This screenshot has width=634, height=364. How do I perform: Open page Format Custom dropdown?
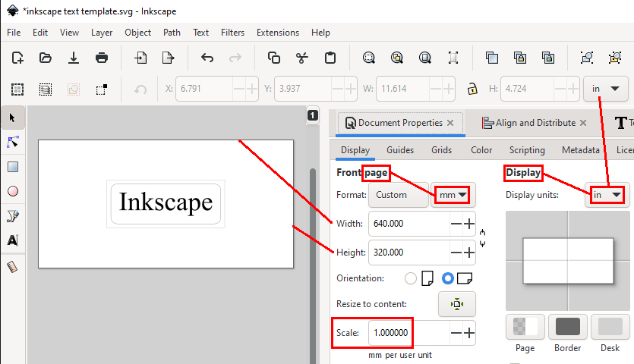click(399, 195)
